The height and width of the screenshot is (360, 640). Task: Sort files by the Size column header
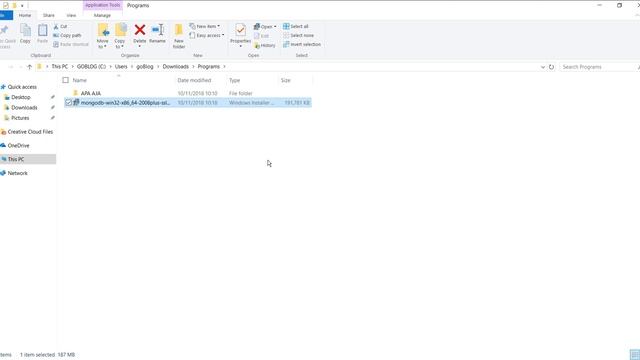click(x=286, y=80)
